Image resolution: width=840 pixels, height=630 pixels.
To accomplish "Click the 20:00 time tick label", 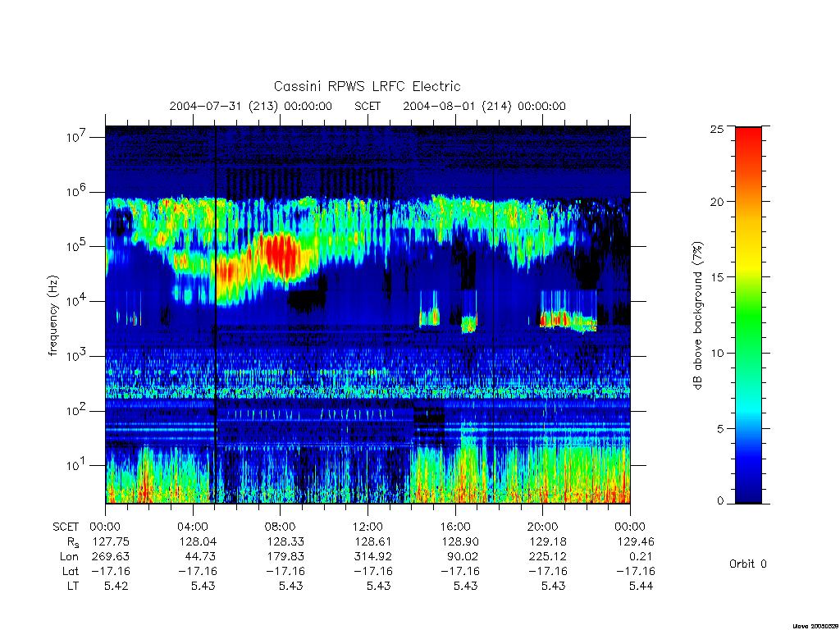I will pyautogui.click(x=543, y=527).
